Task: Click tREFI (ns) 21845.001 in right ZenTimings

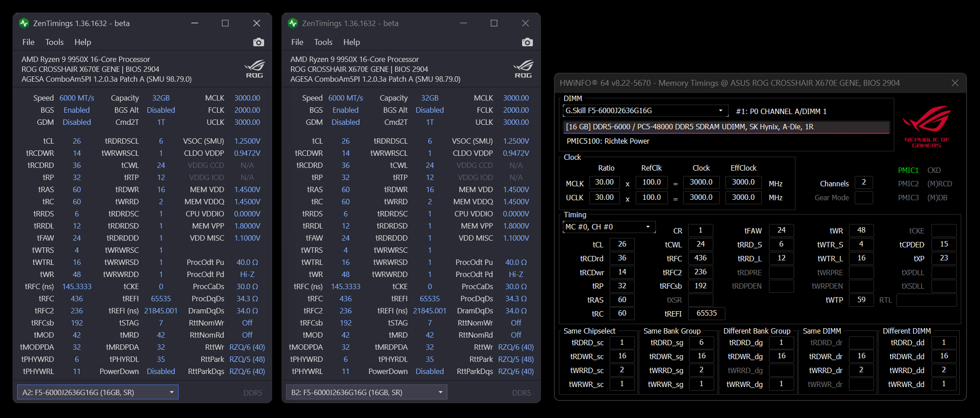Action: tap(430, 311)
